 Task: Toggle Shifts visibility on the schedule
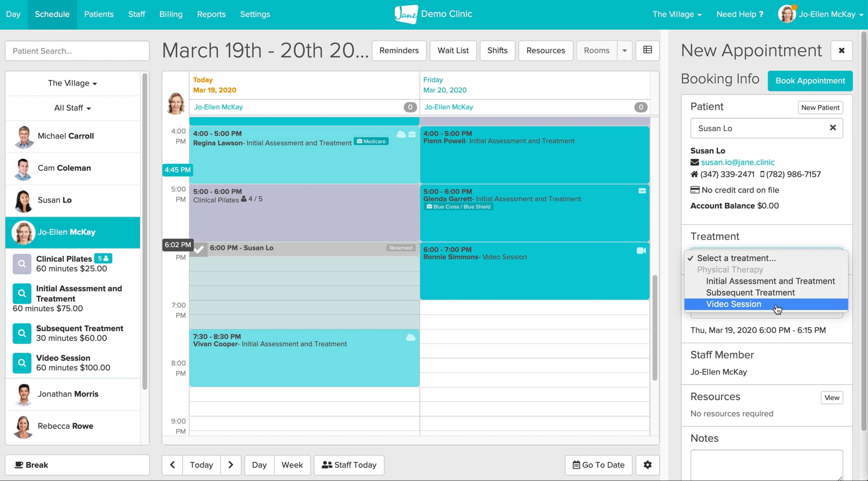click(497, 50)
